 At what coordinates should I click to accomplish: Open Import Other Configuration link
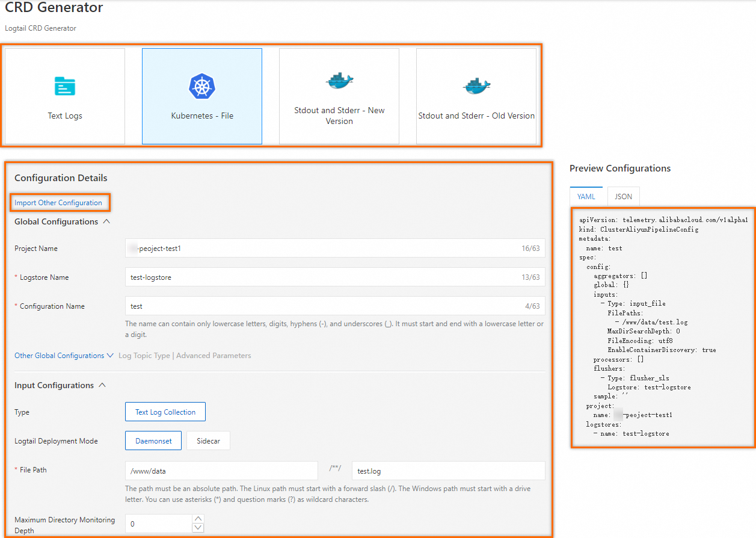coord(58,203)
